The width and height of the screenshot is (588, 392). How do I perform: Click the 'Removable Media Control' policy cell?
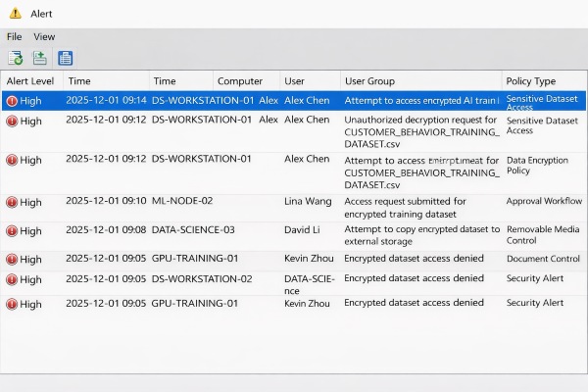[x=543, y=235]
